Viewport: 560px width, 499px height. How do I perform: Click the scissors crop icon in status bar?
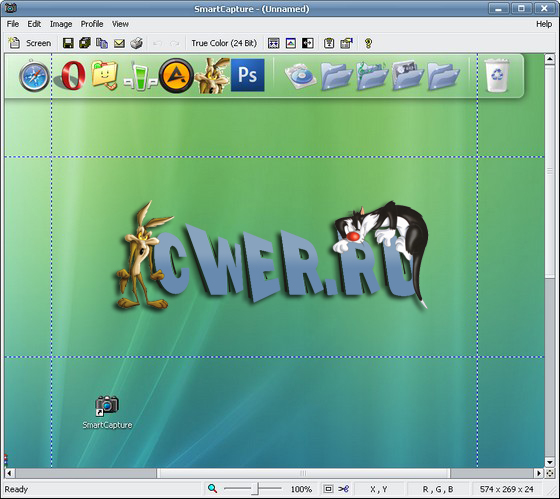344,488
